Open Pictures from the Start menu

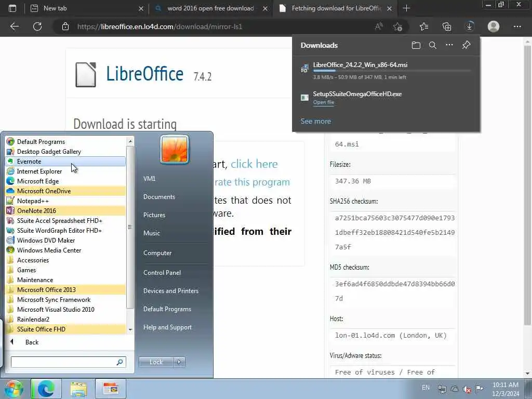click(x=154, y=215)
